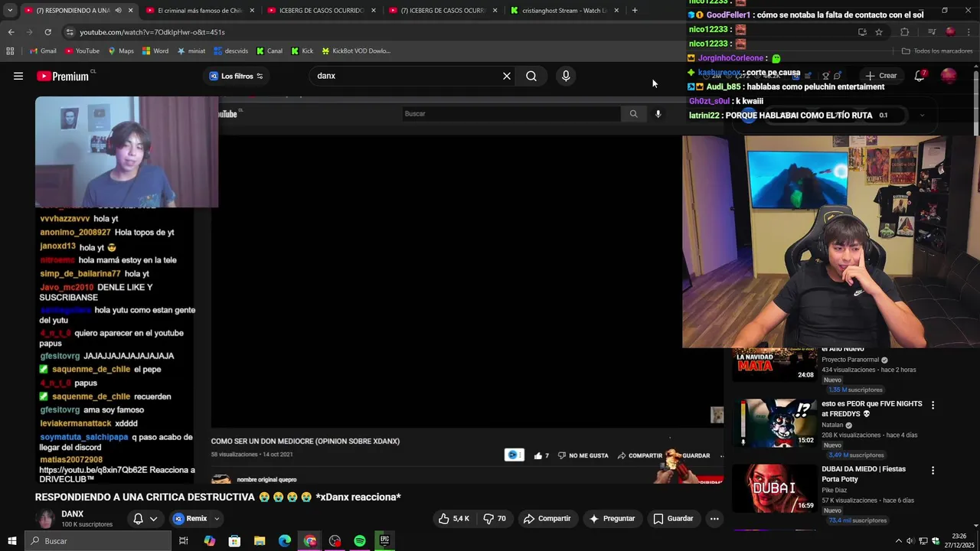Open a new browser tab
This screenshot has width=980, height=551.
click(x=635, y=11)
